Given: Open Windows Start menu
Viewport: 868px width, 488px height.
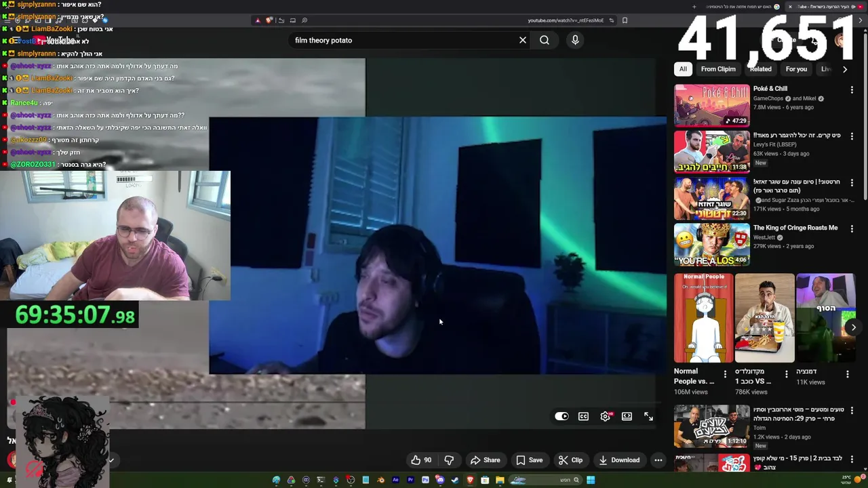Looking at the screenshot, I should [x=591, y=481].
